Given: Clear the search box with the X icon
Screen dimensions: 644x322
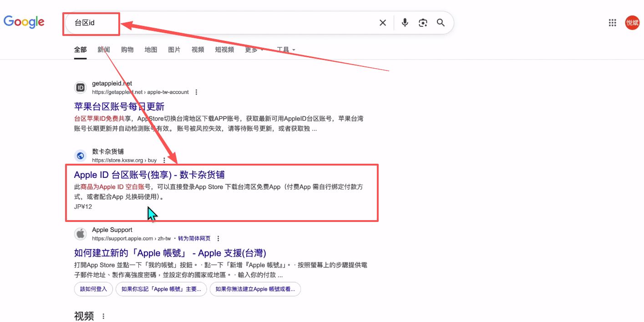Looking at the screenshot, I should pos(383,22).
